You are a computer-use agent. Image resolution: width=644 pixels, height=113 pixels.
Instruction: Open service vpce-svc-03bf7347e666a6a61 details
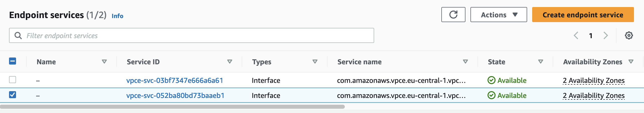click(x=175, y=81)
